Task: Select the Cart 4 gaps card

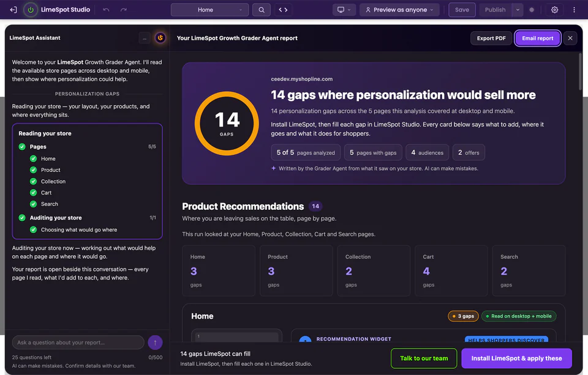Action: pos(451,271)
